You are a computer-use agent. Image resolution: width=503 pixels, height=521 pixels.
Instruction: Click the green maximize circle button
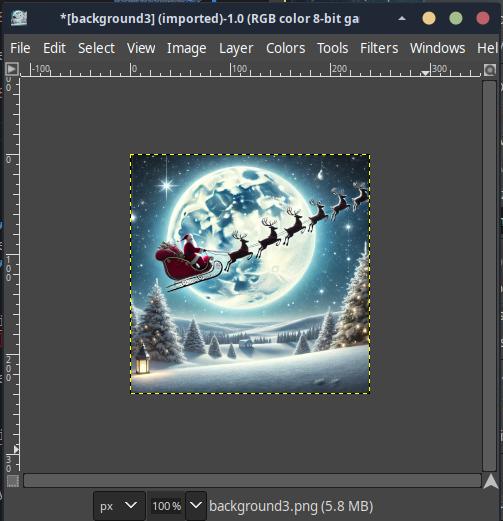tap(456, 18)
